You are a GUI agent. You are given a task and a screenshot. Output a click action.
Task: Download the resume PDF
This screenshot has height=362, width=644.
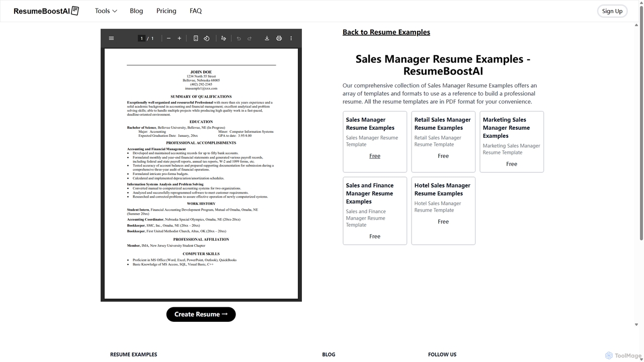pyautogui.click(x=267, y=38)
